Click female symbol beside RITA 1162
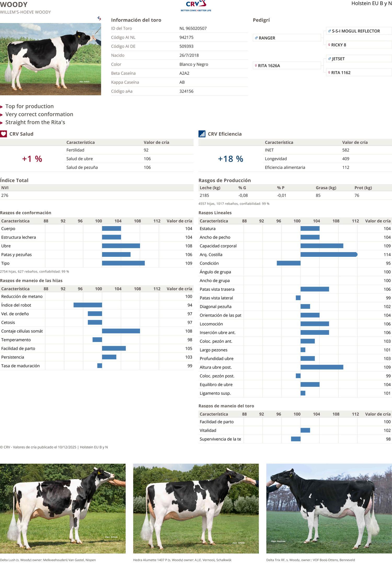 (x=329, y=73)
